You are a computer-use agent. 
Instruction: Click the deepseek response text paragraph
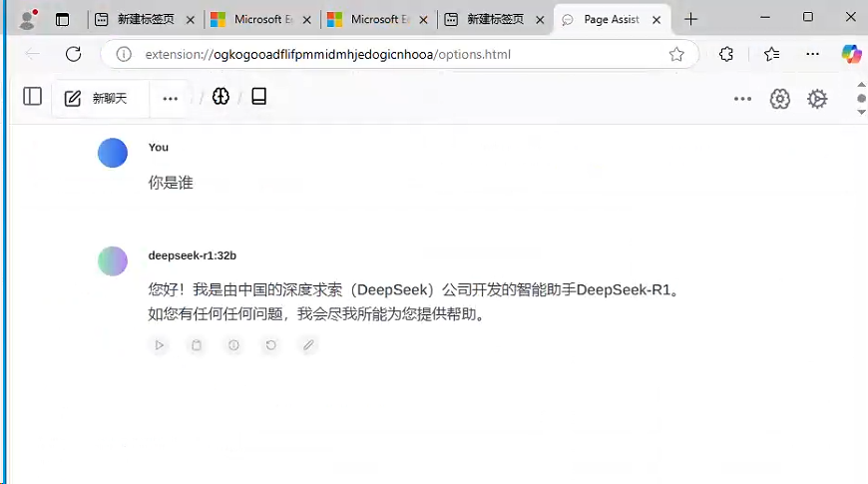tap(414, 301)
